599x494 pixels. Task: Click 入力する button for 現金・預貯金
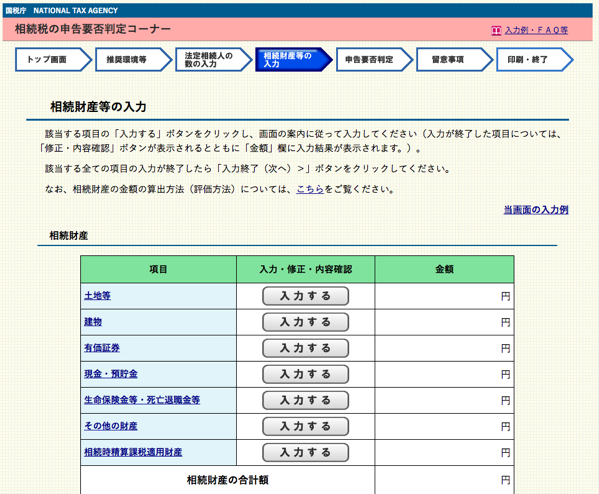[x=305, y=374]
